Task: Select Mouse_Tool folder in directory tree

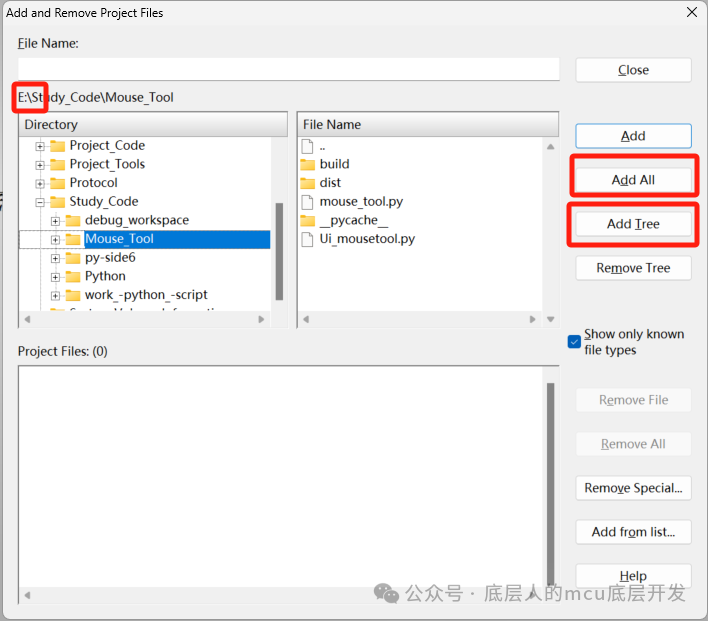Action: point(118,239)
